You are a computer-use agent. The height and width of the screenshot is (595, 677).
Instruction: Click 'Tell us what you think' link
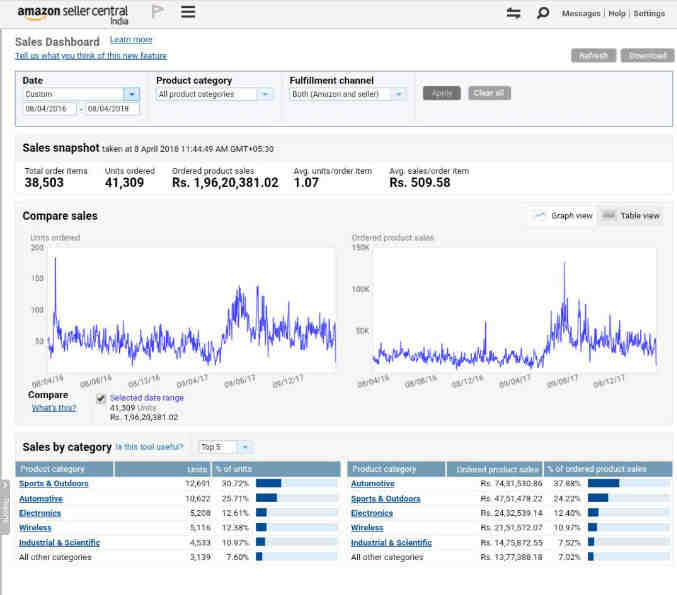[91, 56]
